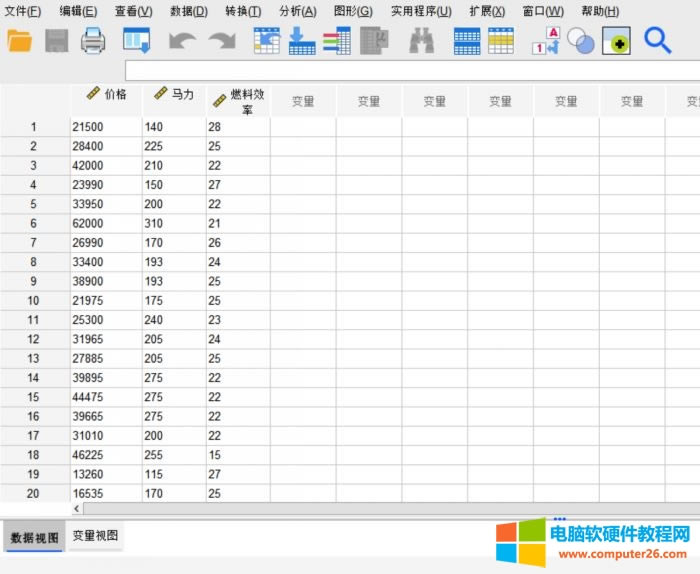The image size is (700, 574).
Task: Click the cell editor input bar
Action: point(412,71)
